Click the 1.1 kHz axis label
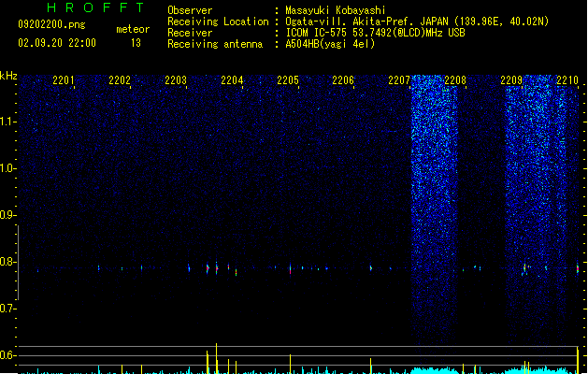This screenshot has width=588, height=374. coord(7,122)
